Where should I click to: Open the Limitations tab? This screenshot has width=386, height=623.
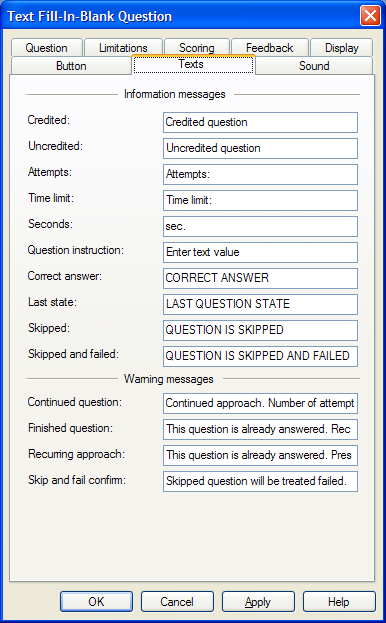123,48
